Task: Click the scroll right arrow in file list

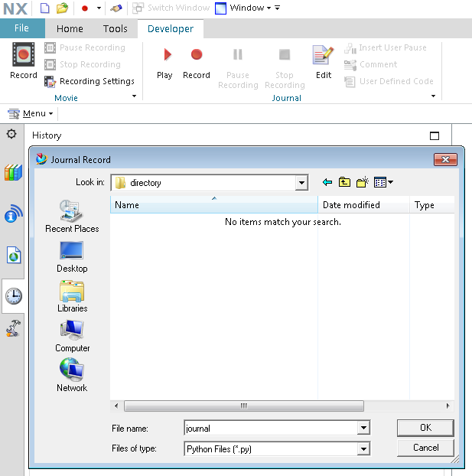Action: click(448, 406)
